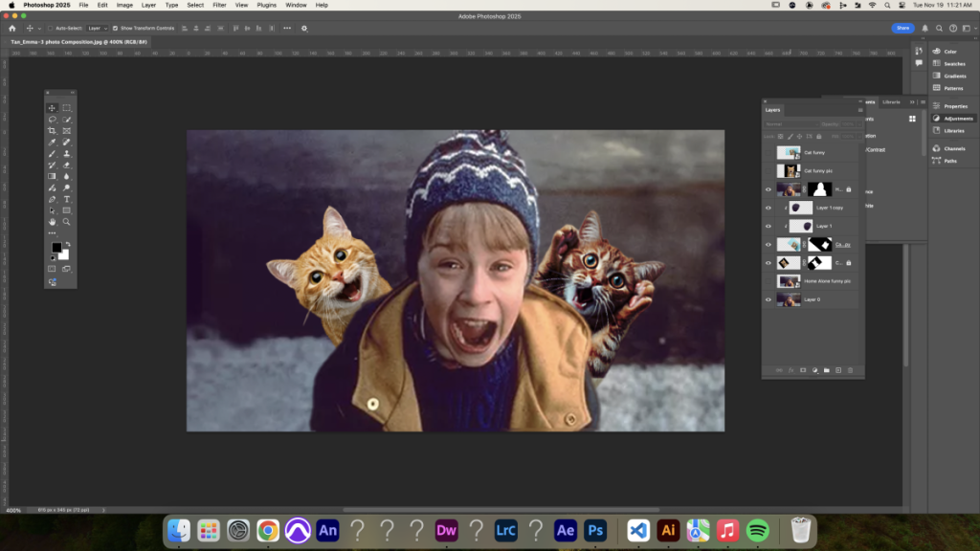Open the layer Fill dropdown arrow
This screenshot has height=551, width=980.
tap(860, 136)
